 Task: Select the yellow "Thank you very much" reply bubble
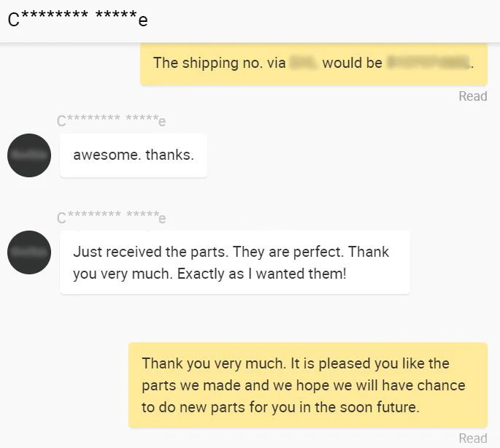(307, 385)
